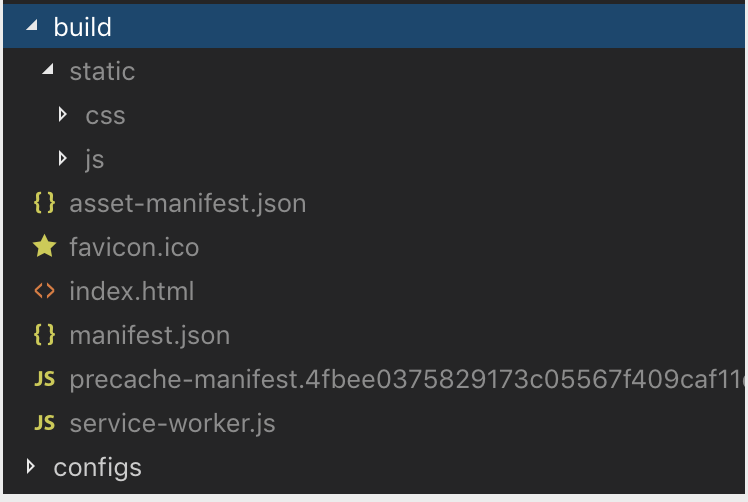Click the orange HTML icon beside index.html
Screen dimensions: 748x502
pyautogui.click(x=44, y=291)
